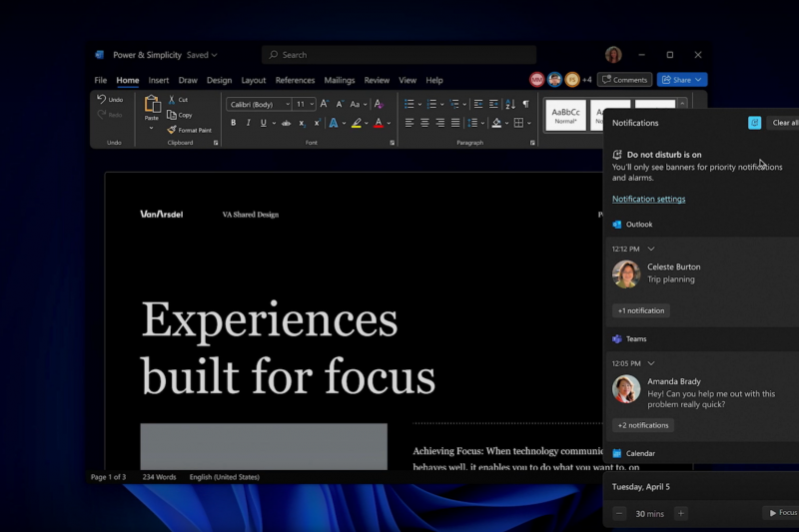Viewport: 799px width, 532px height.
Task: Open the Mailings tab
Action: [x=340, y=81]
